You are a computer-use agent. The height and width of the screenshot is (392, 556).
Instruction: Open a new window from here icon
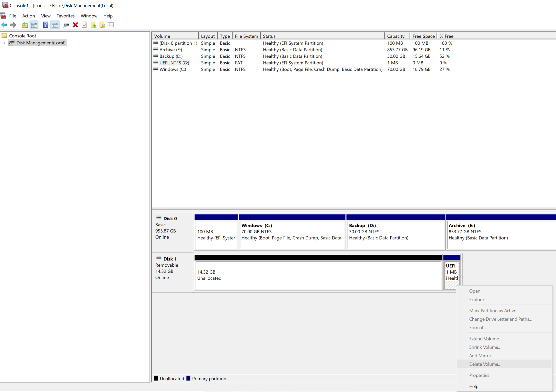25,25
